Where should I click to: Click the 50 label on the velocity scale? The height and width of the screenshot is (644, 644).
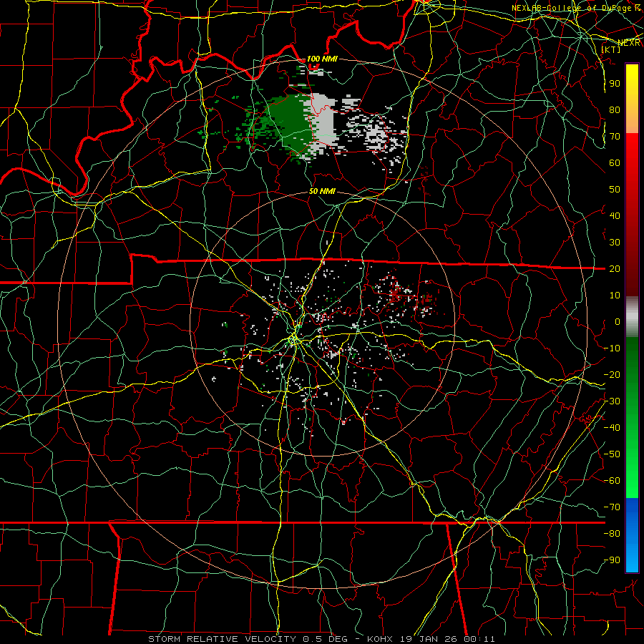615,190
